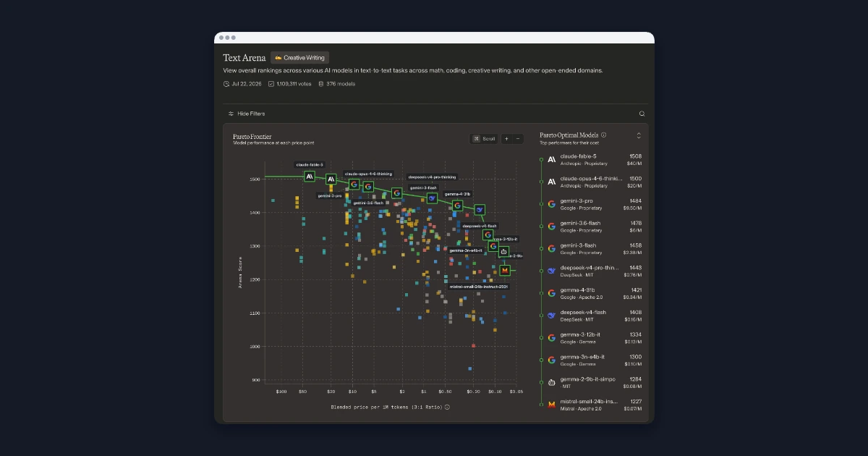Click the Anthropic logo beside claude-opus-4-6-thinking in list

pyautogui.click(x=551, y=182)
